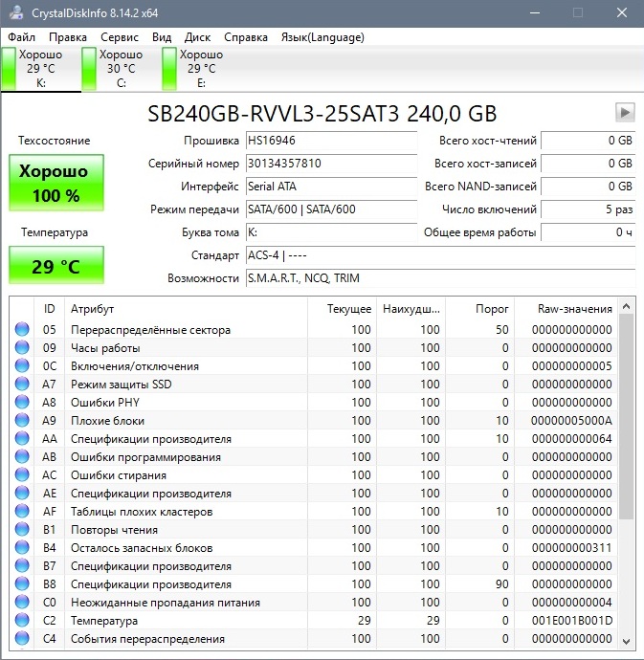Sort by the Атрибут column header
Screen dimensions: 644x660
coord(93,309)
